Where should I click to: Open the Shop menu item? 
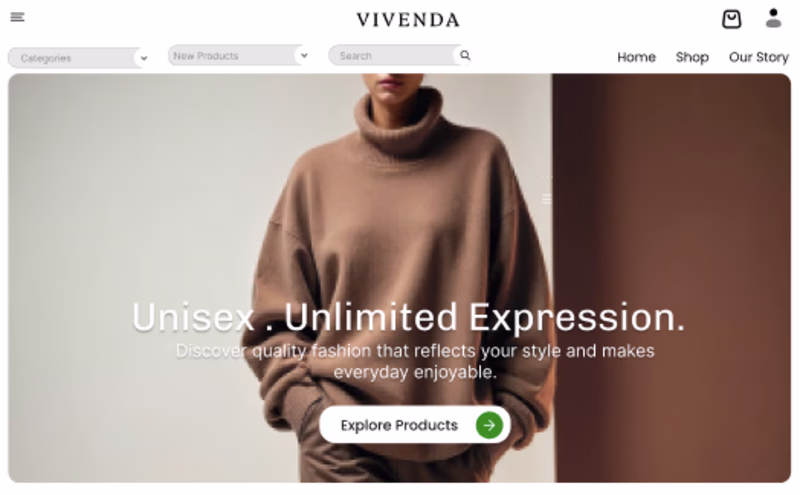692,57
